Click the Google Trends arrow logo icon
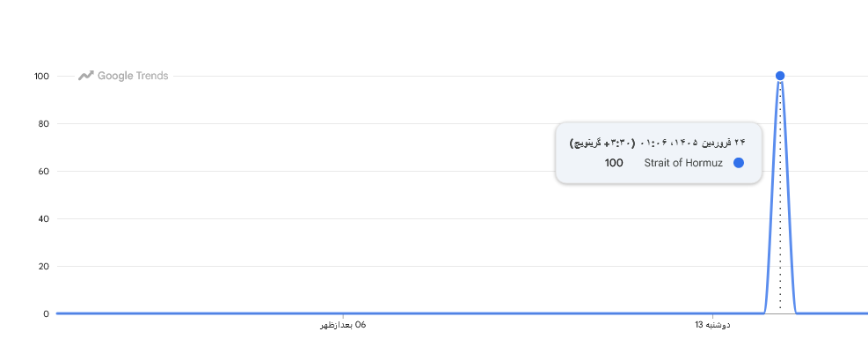This screenshot has height=361, width=868. coord(85,76)
